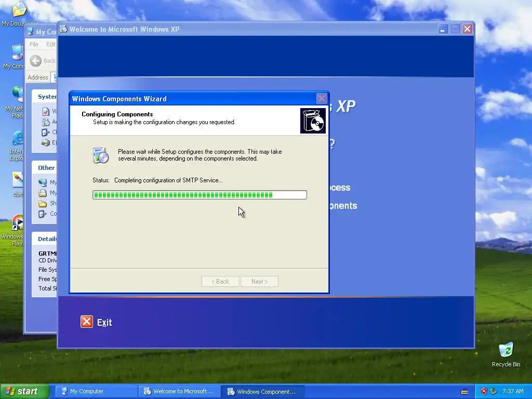Image resolution: width=532 pixels, height=399 pixels.
Task: Close the Welcome to Microsoft Windows XP window
Action: tap(467, 29)
